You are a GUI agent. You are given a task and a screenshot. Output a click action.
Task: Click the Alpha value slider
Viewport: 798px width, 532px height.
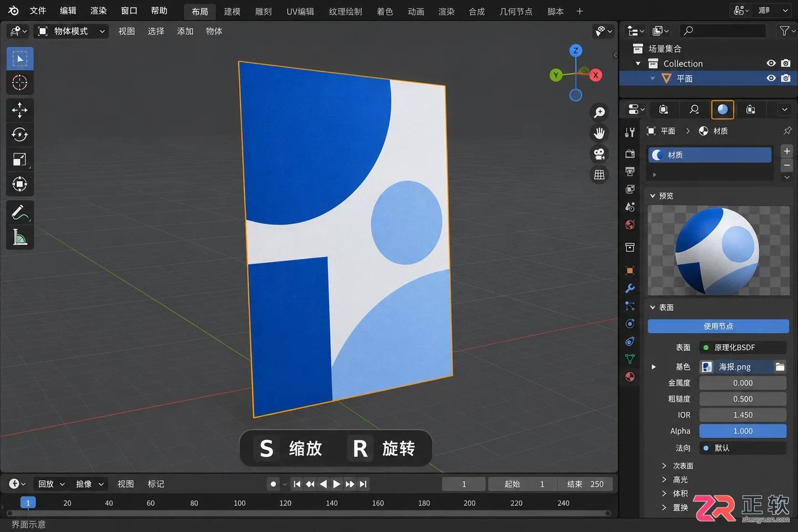[743, 431]
